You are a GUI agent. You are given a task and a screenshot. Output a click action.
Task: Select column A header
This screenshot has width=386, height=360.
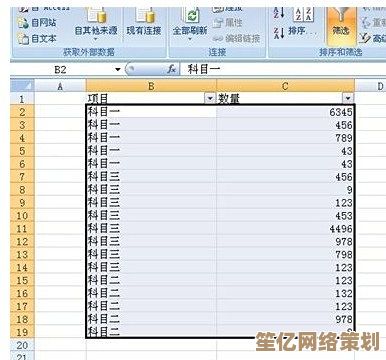pyautogui.click(x=60, y=86)
